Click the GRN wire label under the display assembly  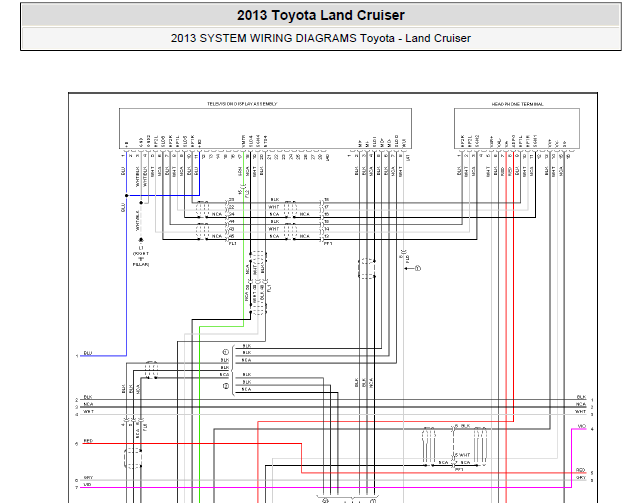click(240, 171)
